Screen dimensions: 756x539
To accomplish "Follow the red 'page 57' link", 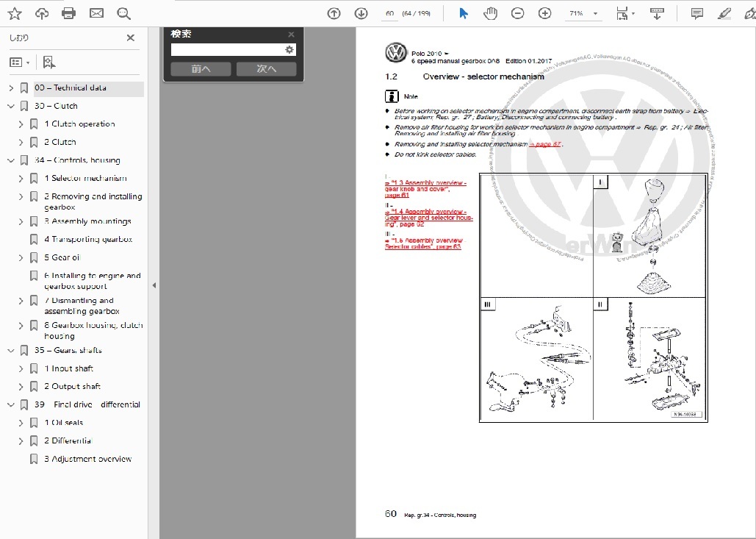I will point(545,144).
